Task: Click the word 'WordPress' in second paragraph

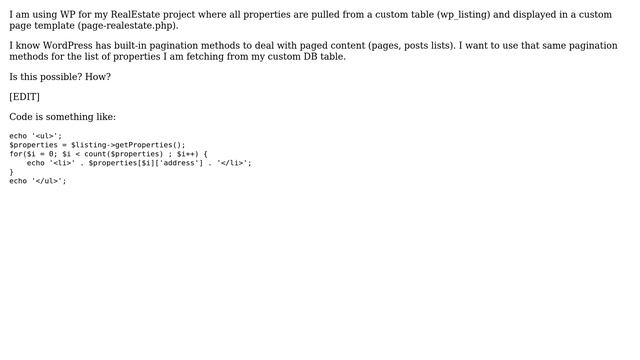Action: coord(67,45)
